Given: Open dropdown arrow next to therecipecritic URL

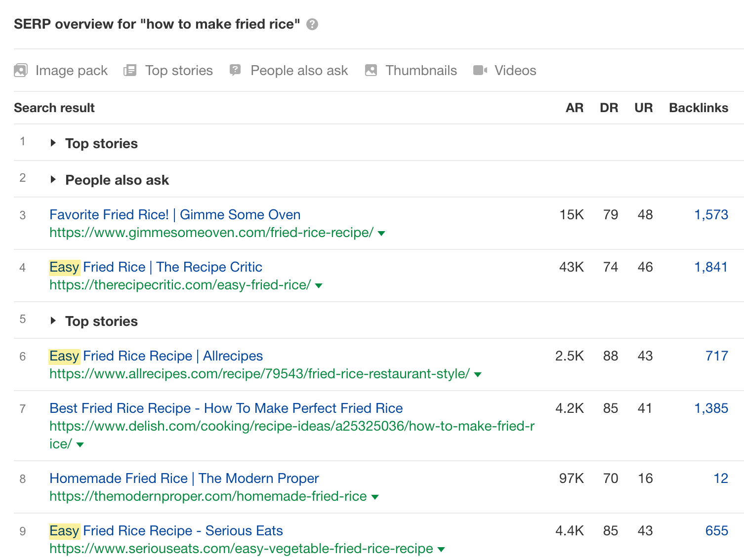Looking at the screenshot, I should click(x=319, y=285).
